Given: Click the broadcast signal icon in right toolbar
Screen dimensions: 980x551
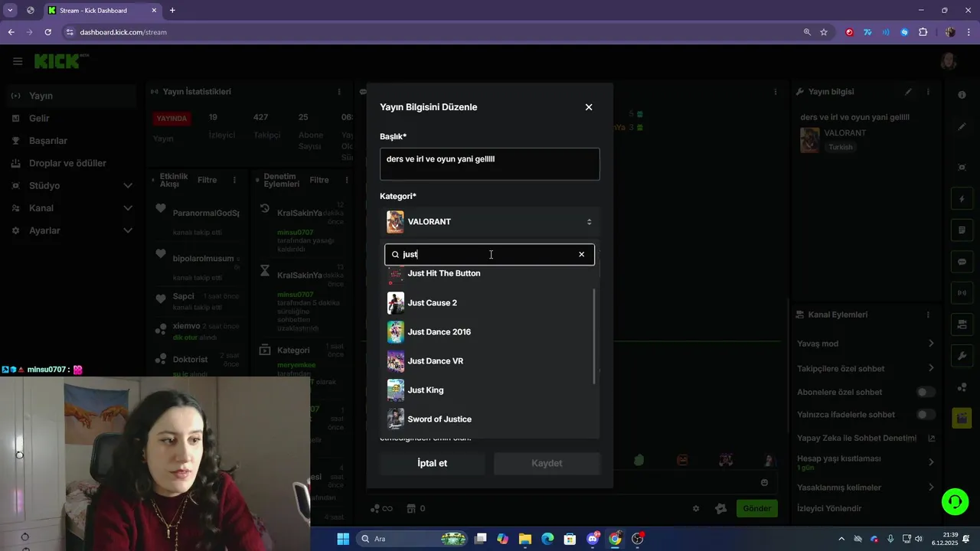Looking at the screenshot, I should 962,292.
